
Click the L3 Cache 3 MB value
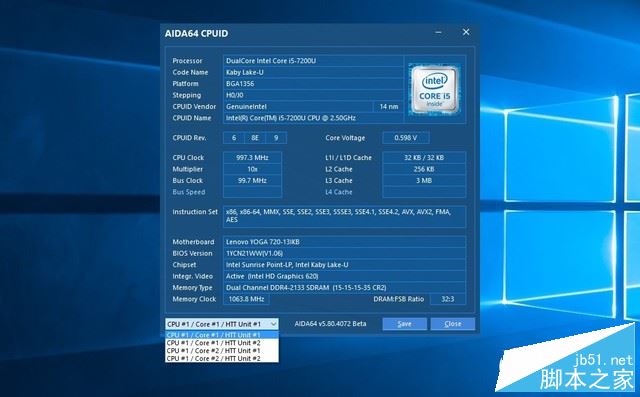click(424, 180)
